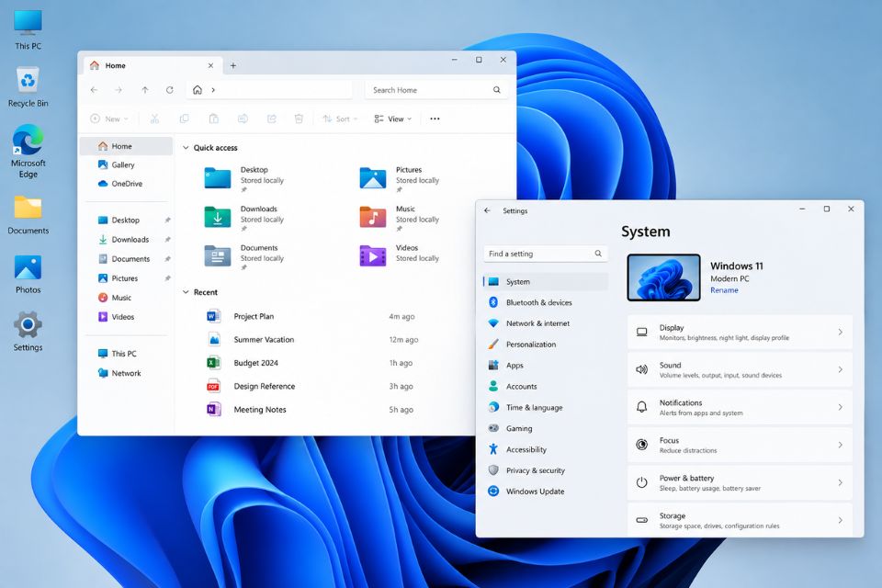The height and width of the screenshot is (588, 882).
Task: Click the Share icon in Explorer toolbar
Action: coord(272,119)
